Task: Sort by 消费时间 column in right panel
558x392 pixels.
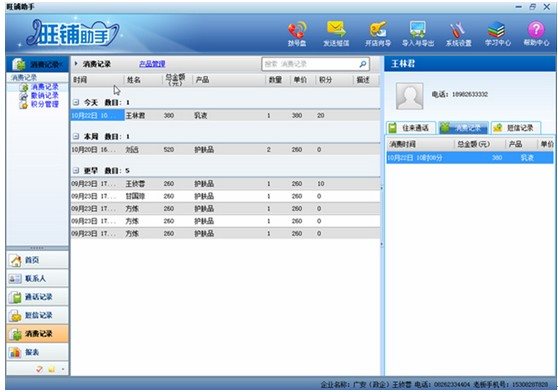Action: (420, 144)
